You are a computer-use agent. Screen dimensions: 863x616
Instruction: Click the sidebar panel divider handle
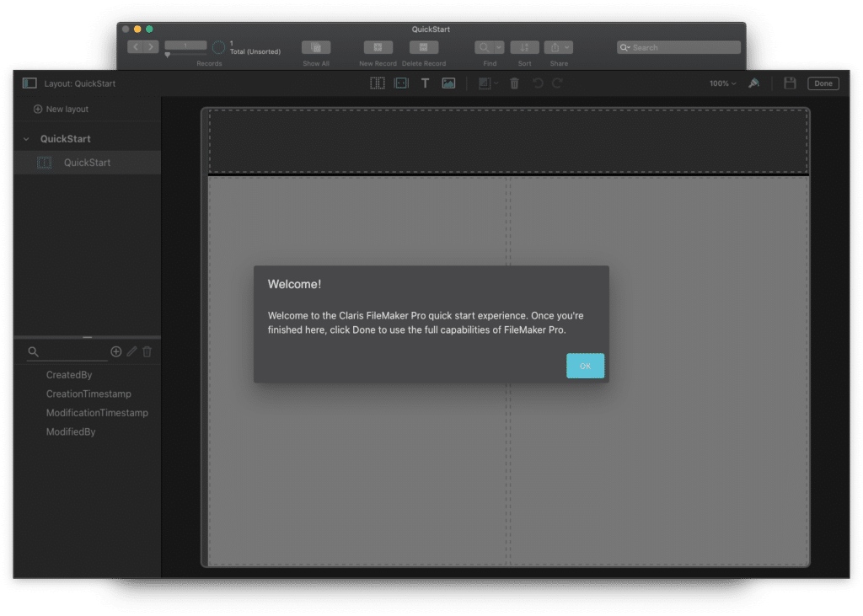coord(88,337)
